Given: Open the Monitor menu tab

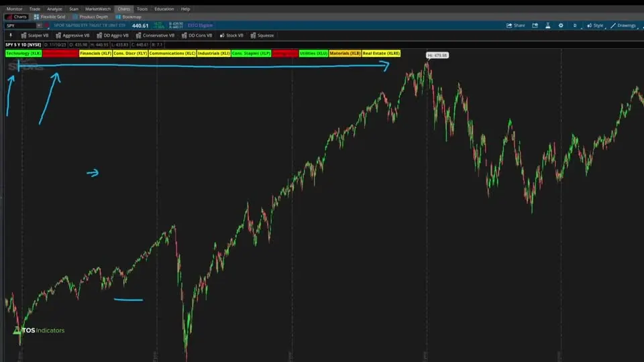Looking at the screenshot, I should [x=14, y=9].
